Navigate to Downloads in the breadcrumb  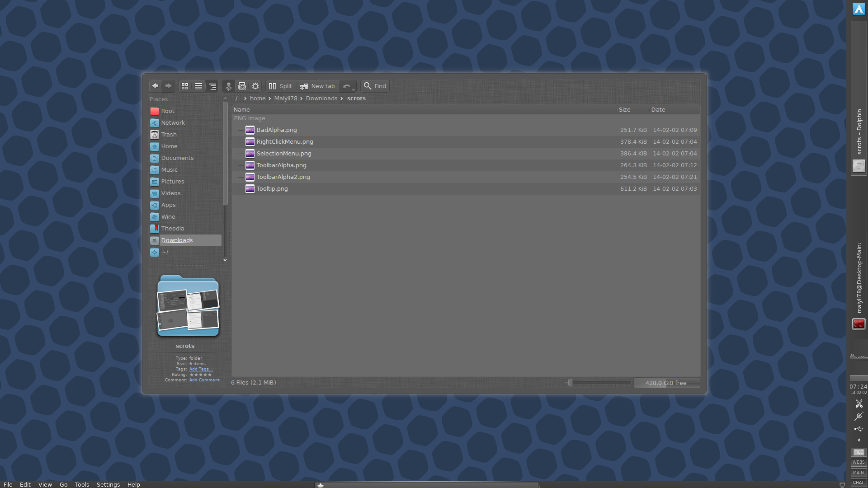coord(321,98)
